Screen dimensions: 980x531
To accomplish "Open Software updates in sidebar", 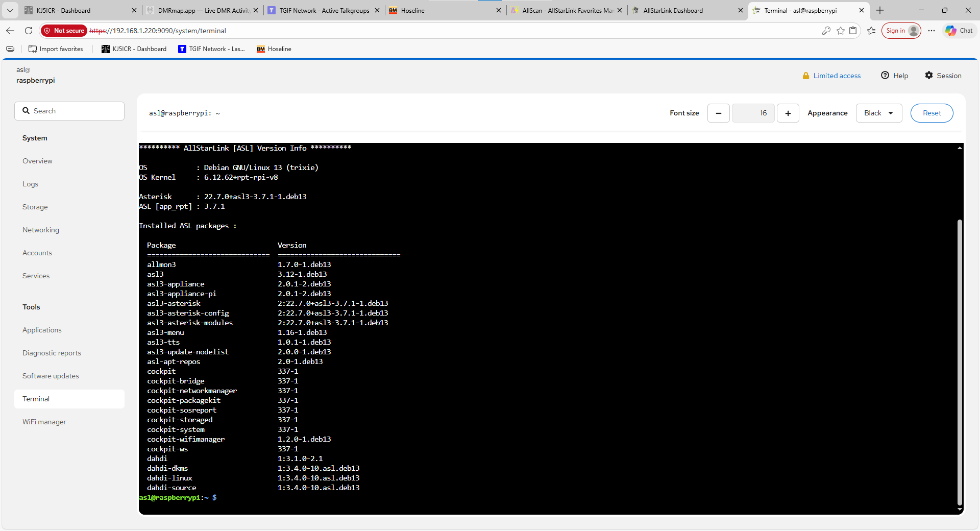I will click(x=51, y=376).
